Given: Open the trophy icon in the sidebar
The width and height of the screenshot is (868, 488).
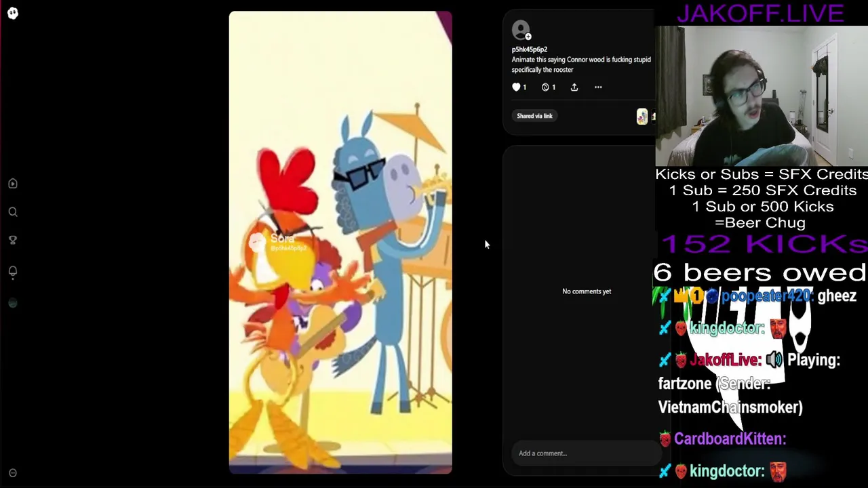Looking at the screenshot, I should tap(13, 240).
